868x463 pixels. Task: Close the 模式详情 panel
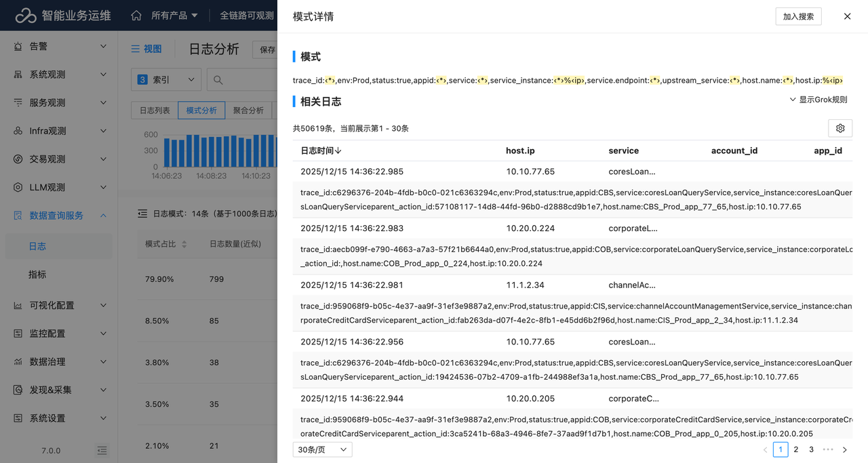pos(847,16)
